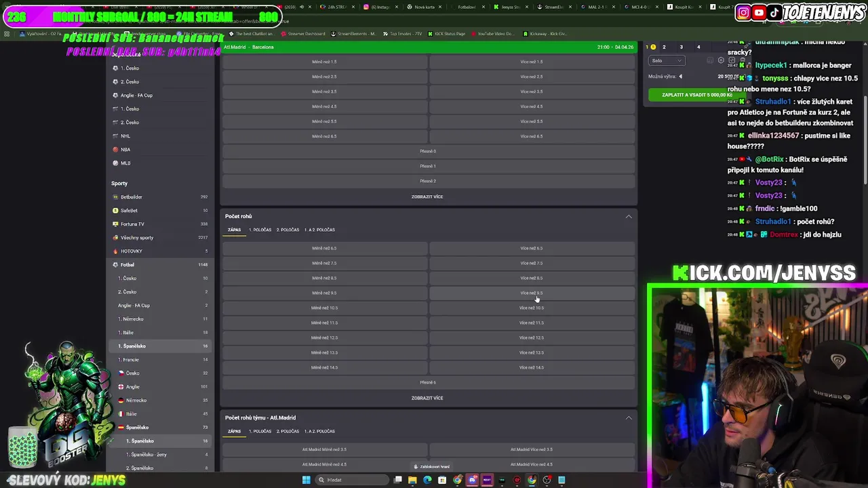Expand Španělsko country group
The image size is (868, 488).
[x=160, y=427]
